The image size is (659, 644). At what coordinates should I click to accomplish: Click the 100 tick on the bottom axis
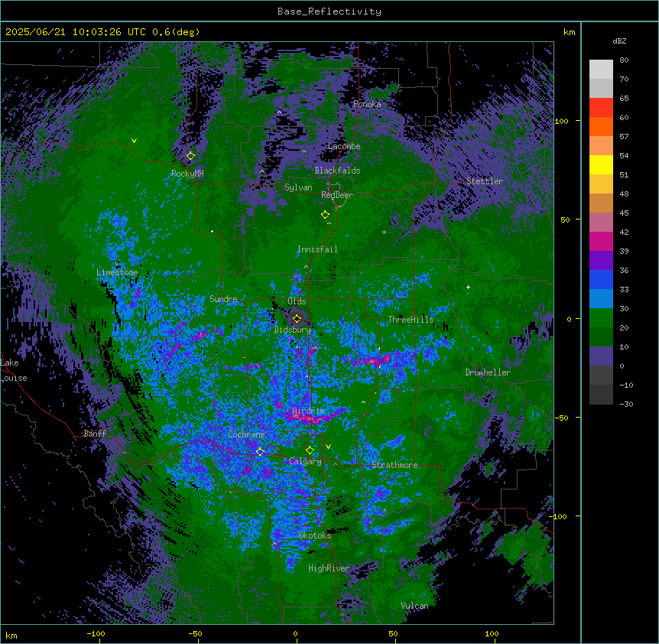[x=492, y=634]
